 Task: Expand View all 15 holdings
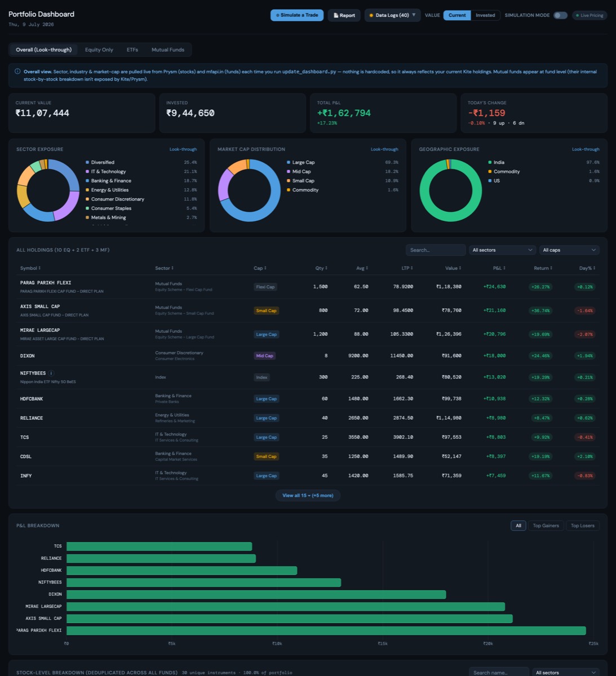[308, 496]
